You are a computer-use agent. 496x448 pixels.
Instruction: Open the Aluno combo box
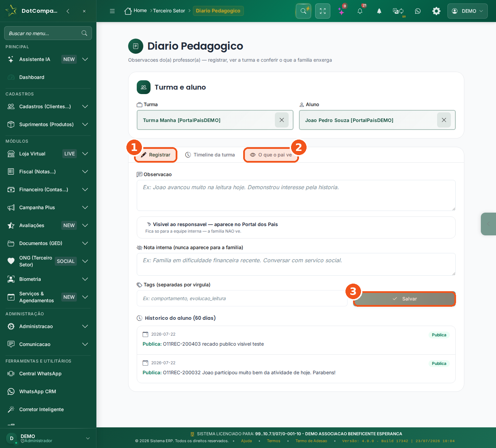[x=377, y=120]
